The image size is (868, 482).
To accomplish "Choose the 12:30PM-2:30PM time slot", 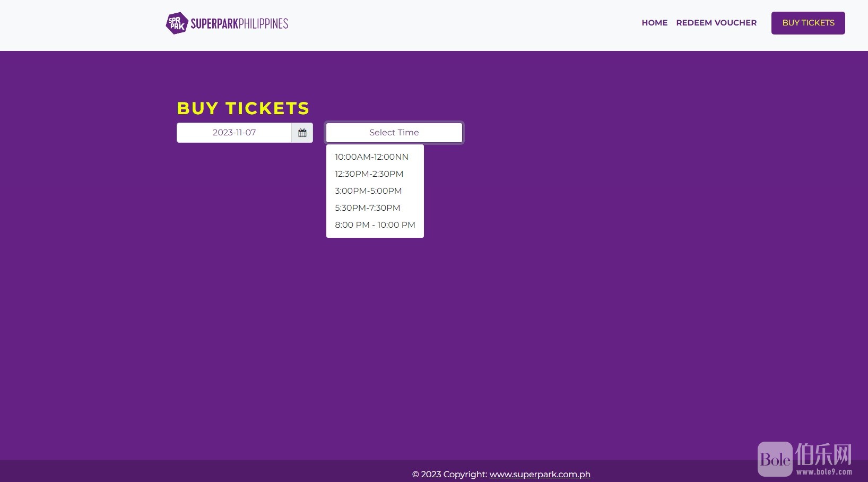I will tap(375, 174).
